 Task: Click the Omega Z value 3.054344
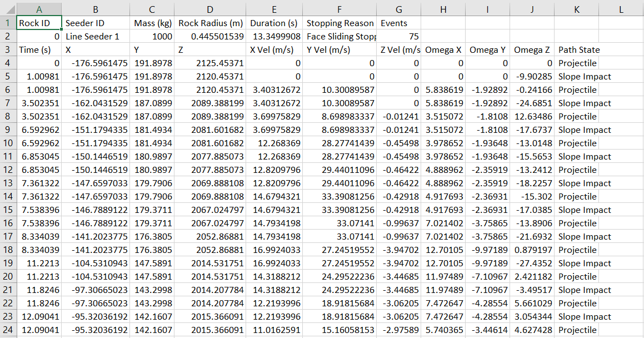coord(532,317)
